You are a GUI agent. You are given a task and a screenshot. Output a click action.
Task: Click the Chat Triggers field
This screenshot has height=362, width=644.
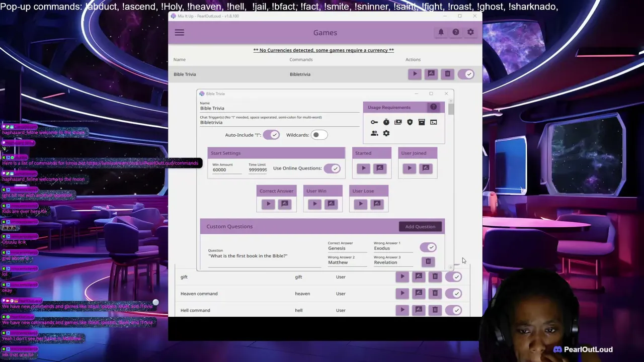(x=279, y=122)
